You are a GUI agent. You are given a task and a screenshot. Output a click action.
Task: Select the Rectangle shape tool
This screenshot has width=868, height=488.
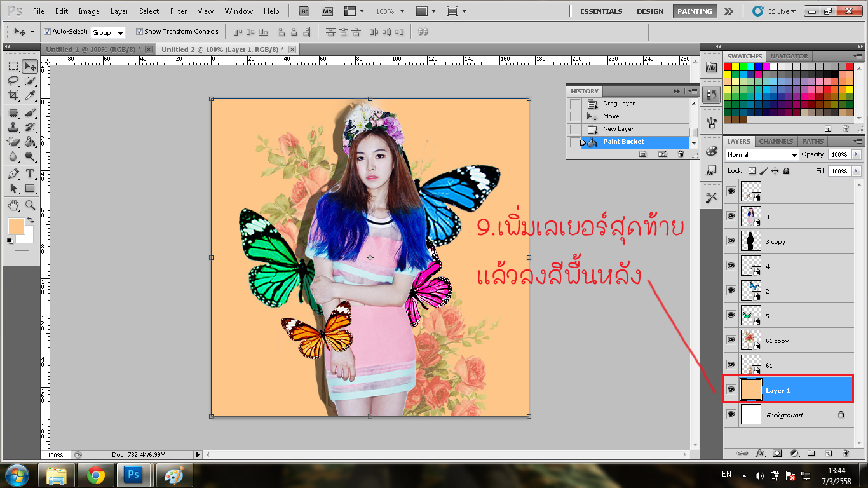click(30, 188)
